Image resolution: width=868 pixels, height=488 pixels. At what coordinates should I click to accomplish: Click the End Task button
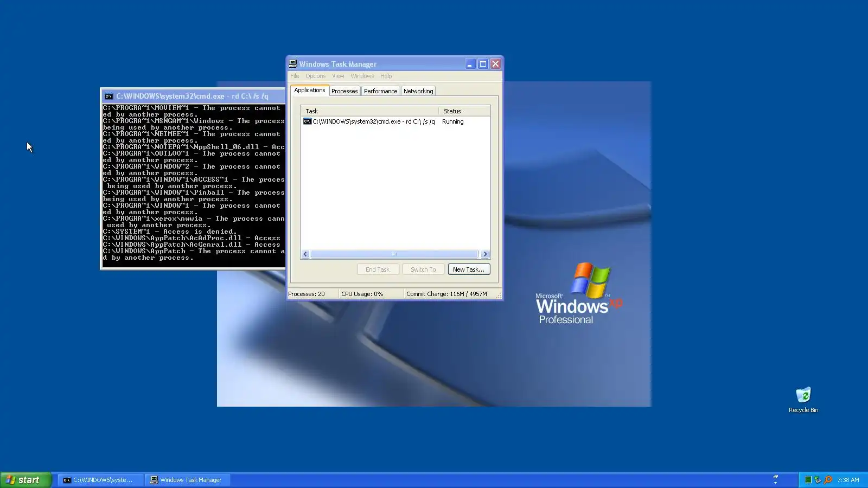pos(378,269)
